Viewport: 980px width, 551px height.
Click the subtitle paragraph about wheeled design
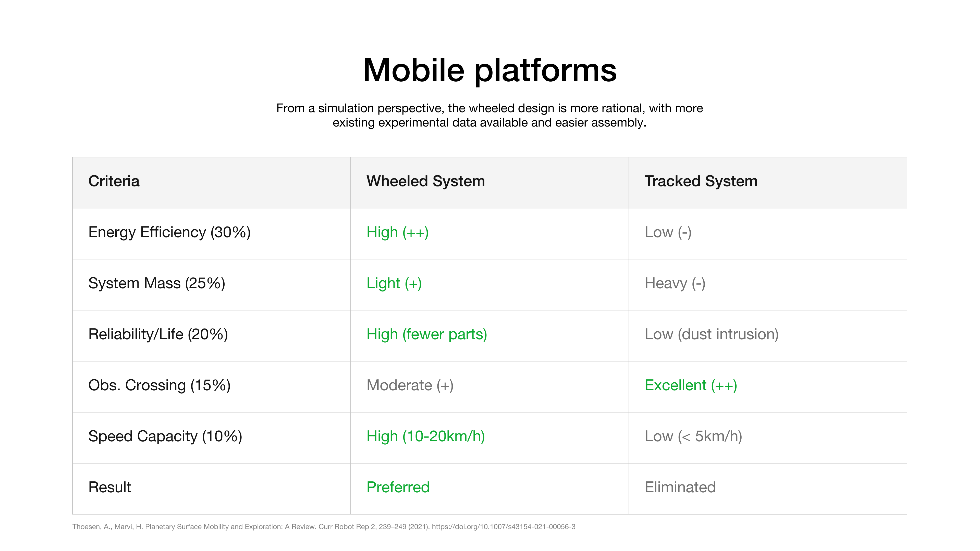(x=490, y=115)
